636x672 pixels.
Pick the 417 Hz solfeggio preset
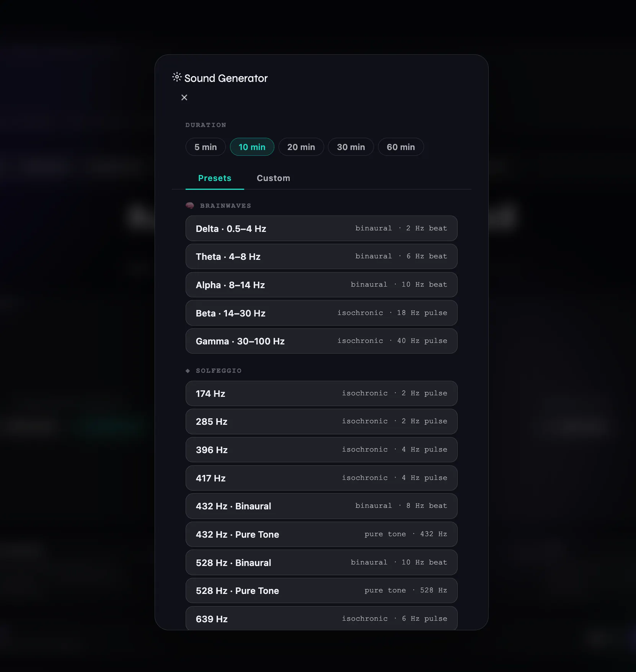pos(321,478)
